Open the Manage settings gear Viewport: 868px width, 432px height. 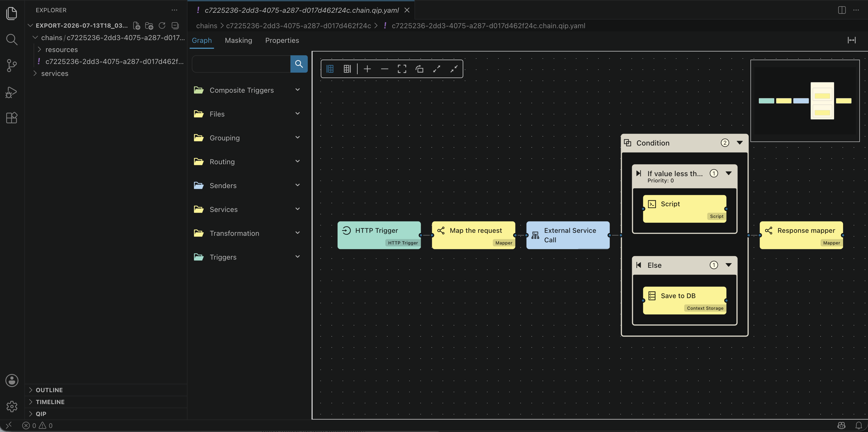12,407
